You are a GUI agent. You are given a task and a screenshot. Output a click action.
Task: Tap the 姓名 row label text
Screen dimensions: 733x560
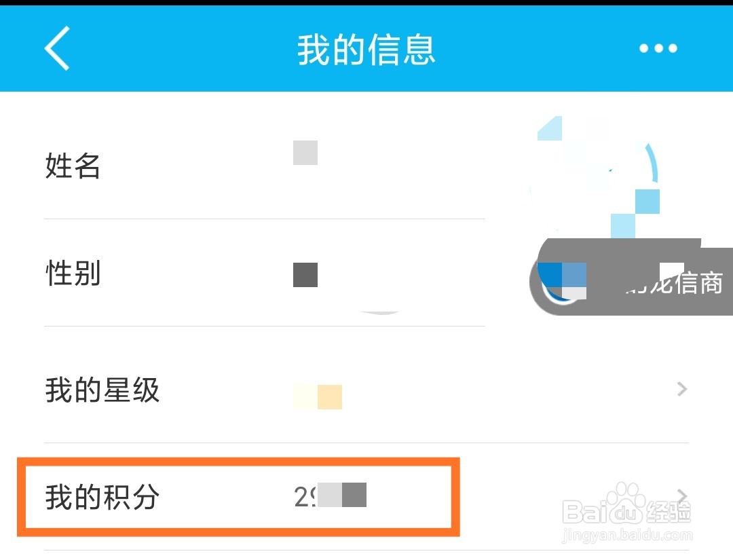72,166
